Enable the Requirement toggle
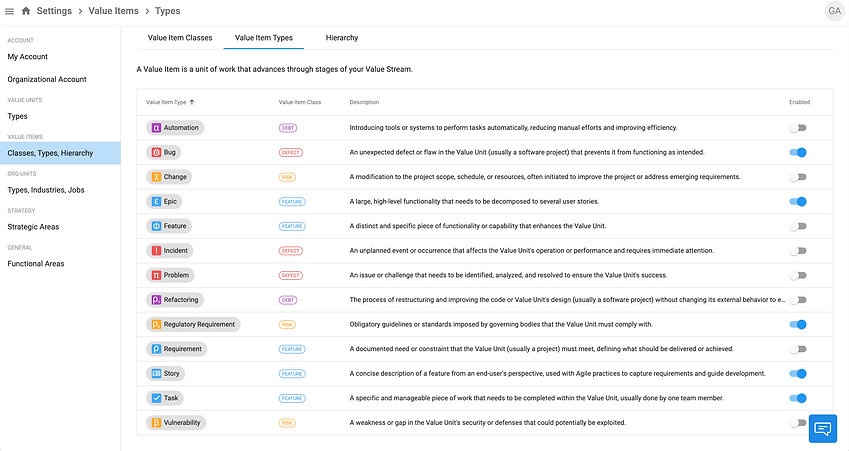Screen dimensions: 849x451 click(x=798, y=349)
